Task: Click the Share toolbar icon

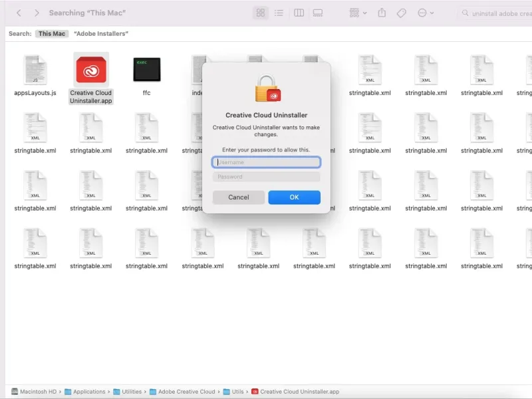Action: click(382, 13)
